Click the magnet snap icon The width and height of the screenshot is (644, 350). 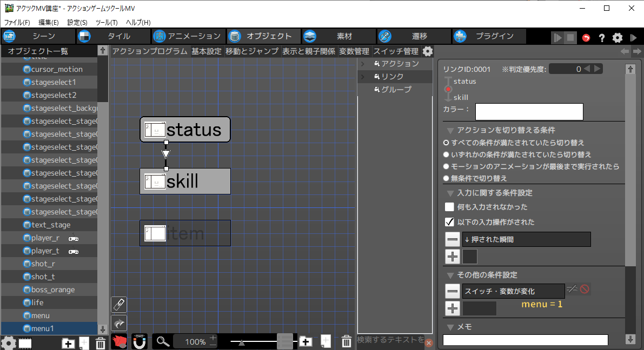click(x=140, y=341)
